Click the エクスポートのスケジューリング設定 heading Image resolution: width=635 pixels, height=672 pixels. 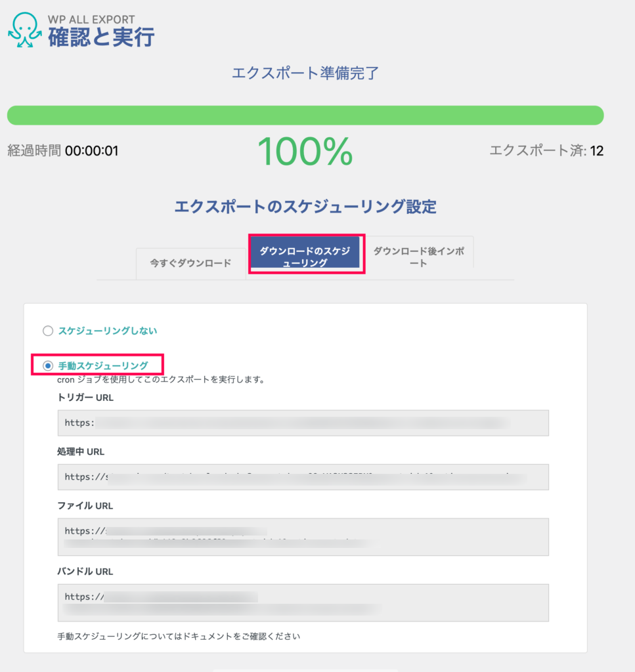(305, 207)
